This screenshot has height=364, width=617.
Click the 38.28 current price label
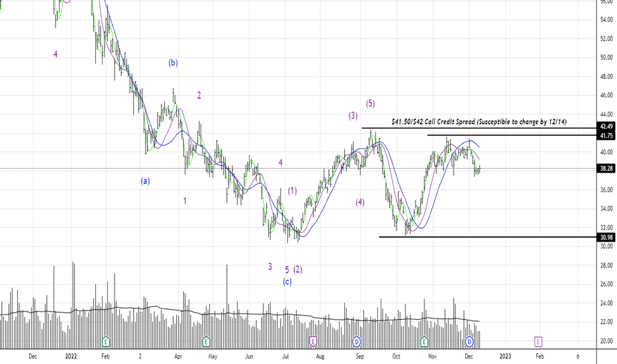click(606, 168)
